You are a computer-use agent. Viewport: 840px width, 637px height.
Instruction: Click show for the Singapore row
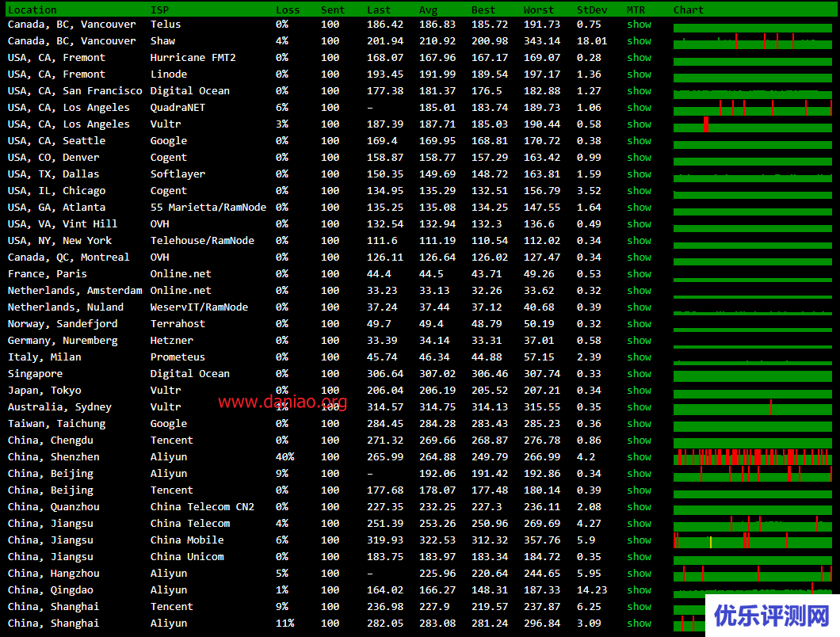pyautogui.click(x=639, y=373)
